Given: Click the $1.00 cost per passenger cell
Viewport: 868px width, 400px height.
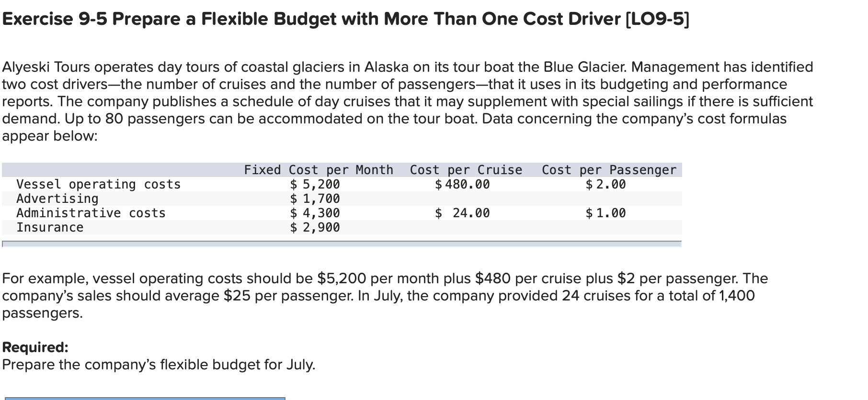Looking at the screenshot, I should coord(605,213).
